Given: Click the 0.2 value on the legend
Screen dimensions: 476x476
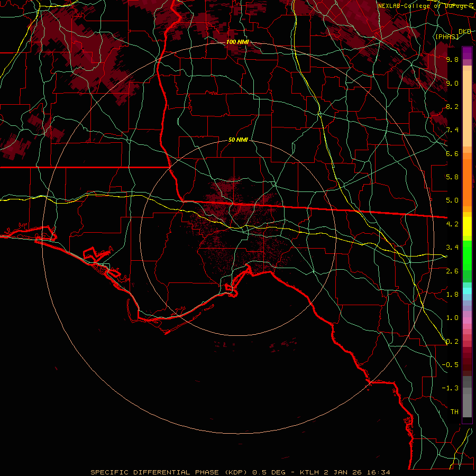Looking at the screenshot, I should [x=452, y=342].
